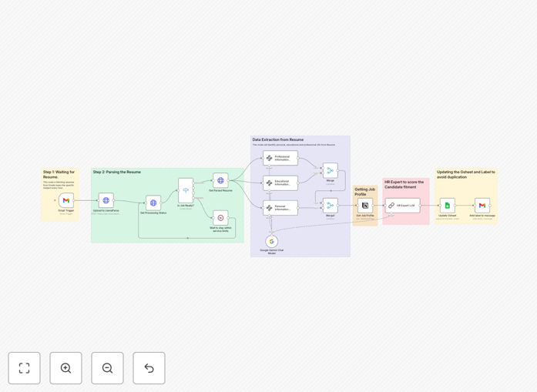The width and height of the screenshot is (537, 392).
Task: Select the Google Gemini Chat Model node
Action: (272, 241)
